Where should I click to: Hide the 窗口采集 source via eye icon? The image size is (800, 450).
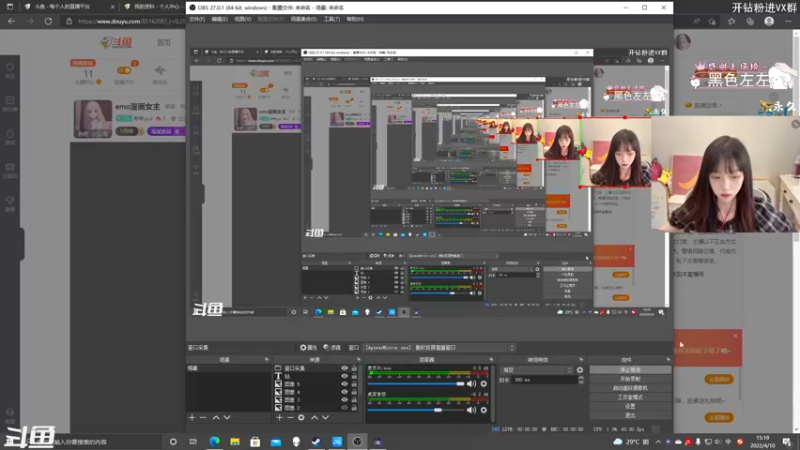(344, 368)
